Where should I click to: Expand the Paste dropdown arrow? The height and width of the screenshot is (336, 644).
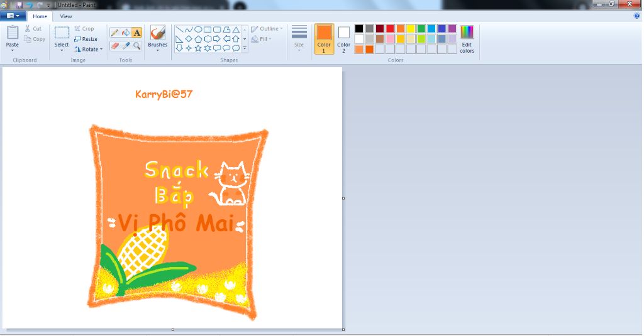[x=13, y=50]
